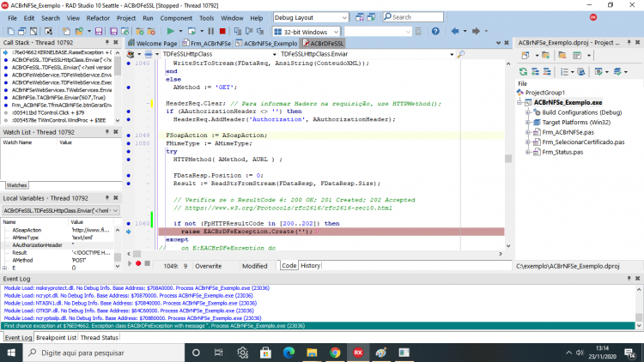This screenshot has height=362, width=644.
Task: Click the Refresh icon in the Project Manager
Action: [x=523, y=72]
